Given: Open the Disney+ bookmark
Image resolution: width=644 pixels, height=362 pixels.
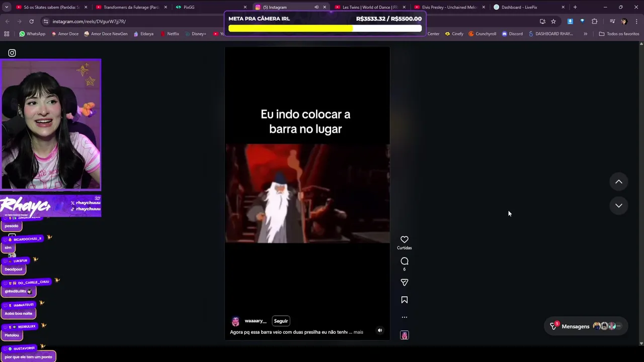Looking at the screenshot, I should 195,34.
